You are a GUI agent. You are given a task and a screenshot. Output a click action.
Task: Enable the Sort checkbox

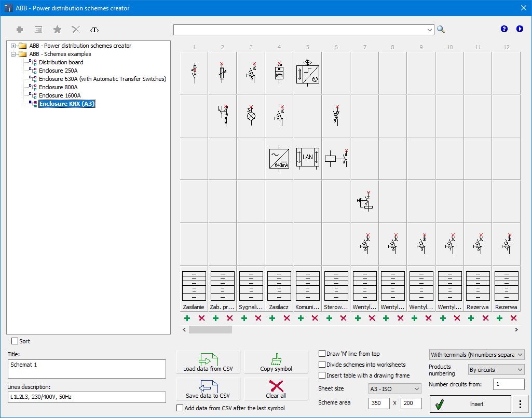tap(15, 341)
